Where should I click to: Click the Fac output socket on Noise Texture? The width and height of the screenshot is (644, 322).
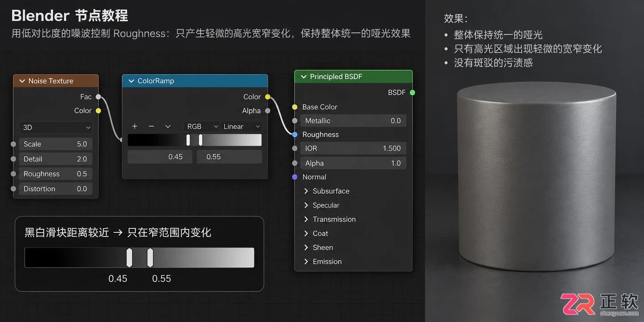point(98,97)
